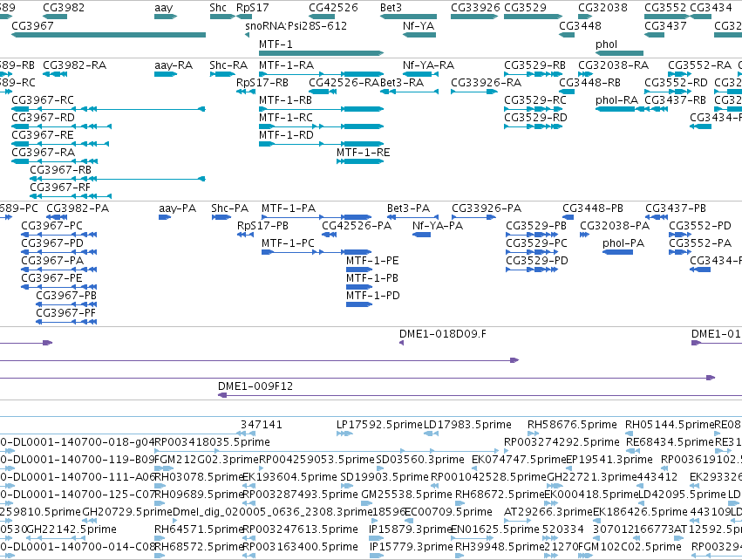Viewport: 742px width, 560px height.
Task: Click the CG32038 gene label
Action: (x=602, y=8)
